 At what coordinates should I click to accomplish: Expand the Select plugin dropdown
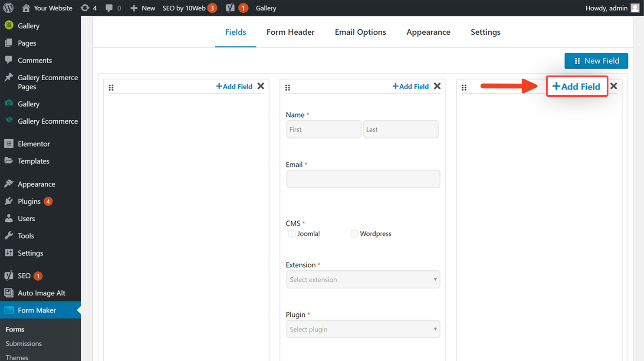pyautogui.click(x=363, y=329)
